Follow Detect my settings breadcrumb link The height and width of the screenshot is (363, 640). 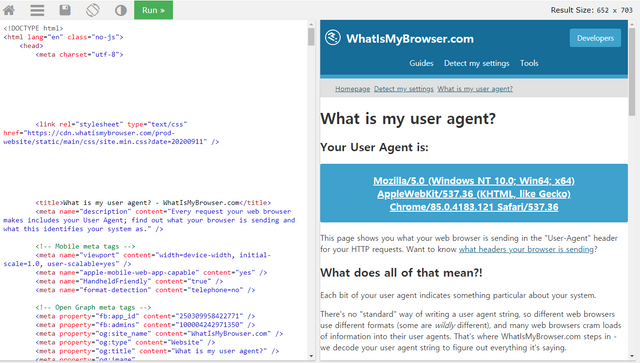point(404,89)
